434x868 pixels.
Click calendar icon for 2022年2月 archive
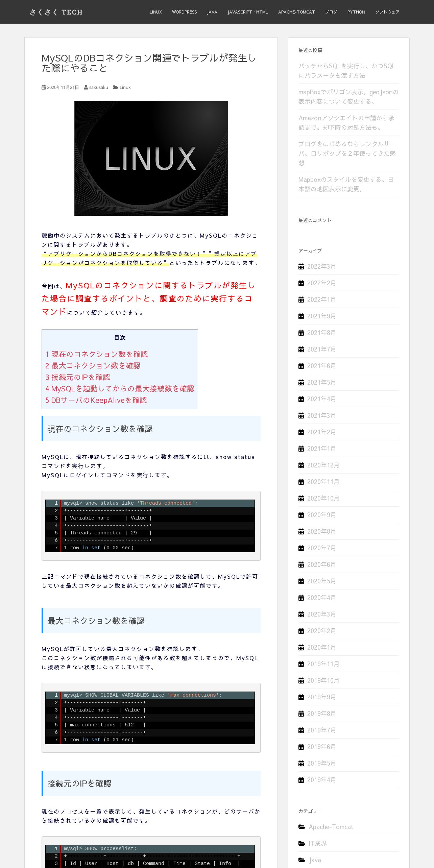[301, 283]
